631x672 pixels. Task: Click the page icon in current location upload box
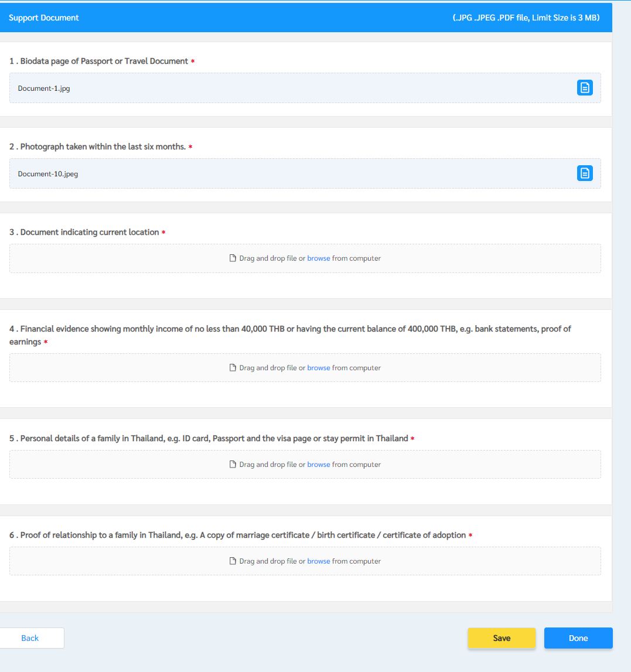point(233,258)
